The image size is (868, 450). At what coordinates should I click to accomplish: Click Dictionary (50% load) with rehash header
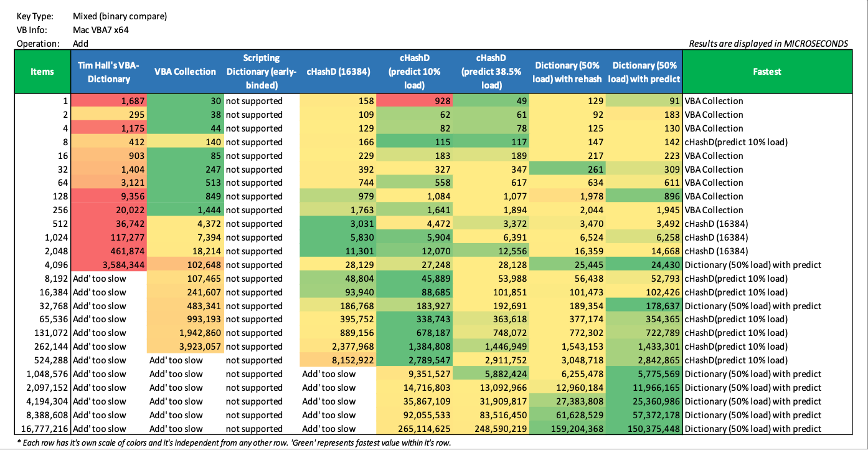(x=568, y=72)
